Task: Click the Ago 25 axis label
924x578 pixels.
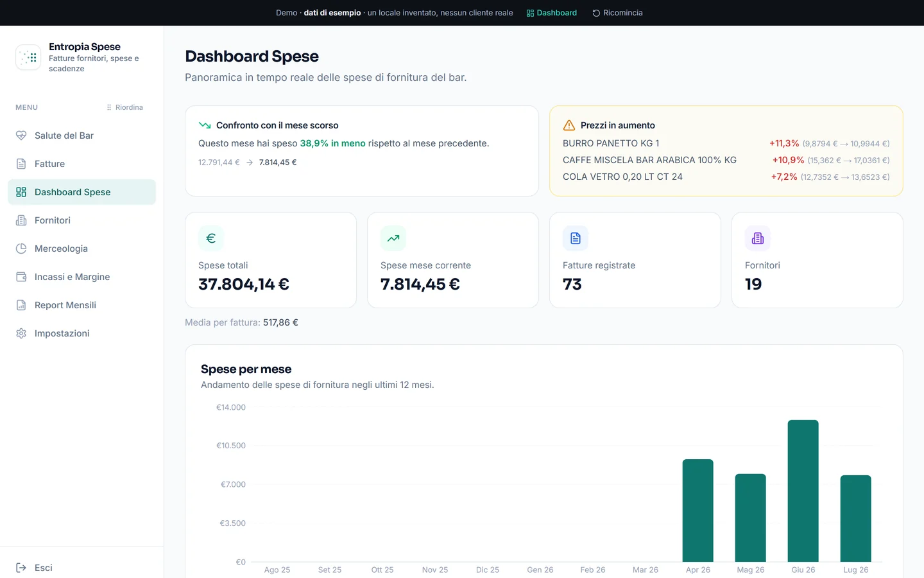Action: click(x=277, y=570)
